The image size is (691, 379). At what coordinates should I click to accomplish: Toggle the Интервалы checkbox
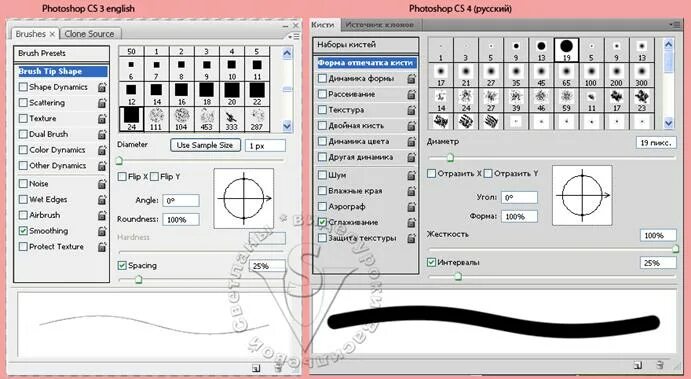(x=431, y=263)
